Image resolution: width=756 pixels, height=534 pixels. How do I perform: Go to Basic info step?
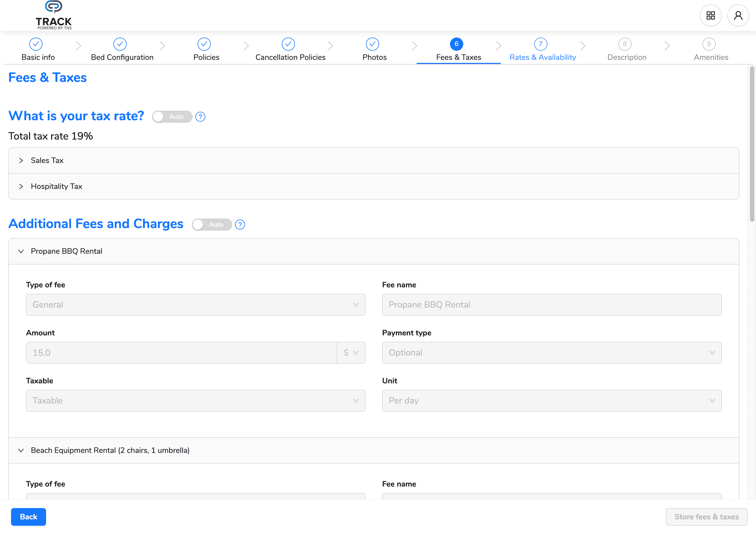[38, 57]
